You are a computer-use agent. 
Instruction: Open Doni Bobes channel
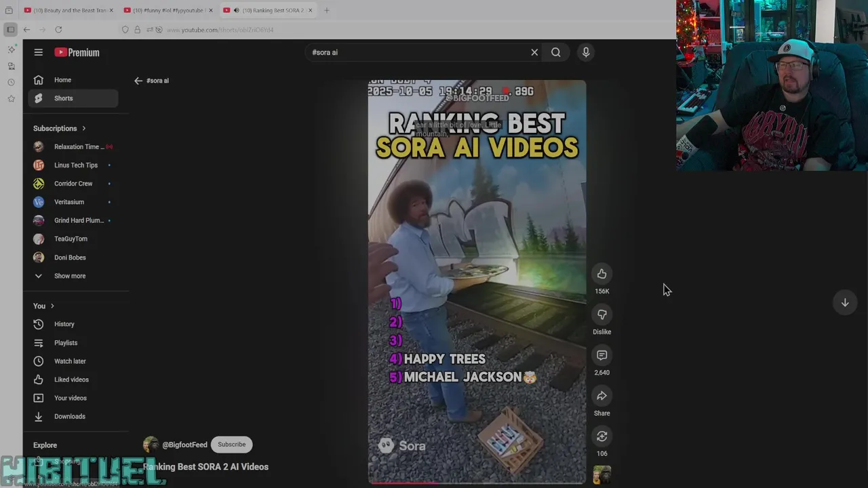73,258
